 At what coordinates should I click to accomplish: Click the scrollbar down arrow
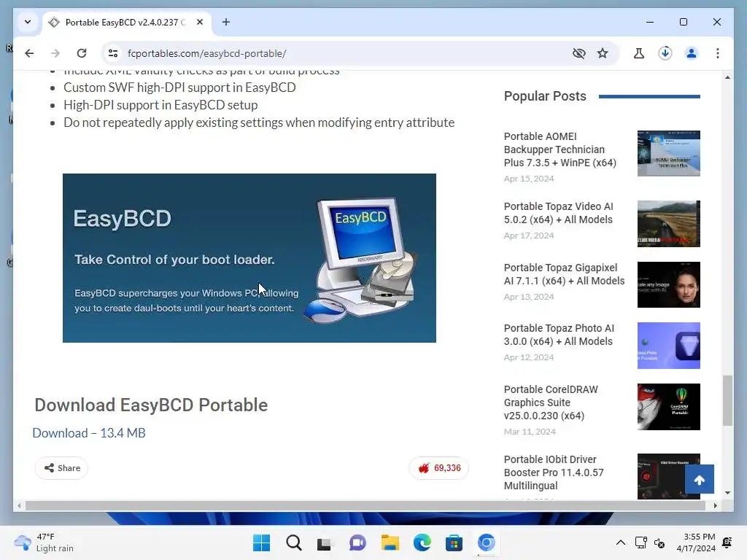click(727, 493)
